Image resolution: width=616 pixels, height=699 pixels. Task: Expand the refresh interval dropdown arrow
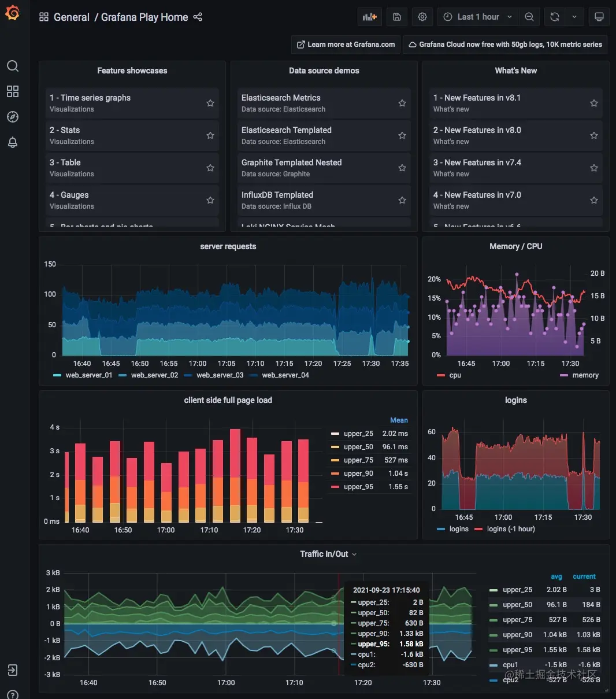coord(574,17)
